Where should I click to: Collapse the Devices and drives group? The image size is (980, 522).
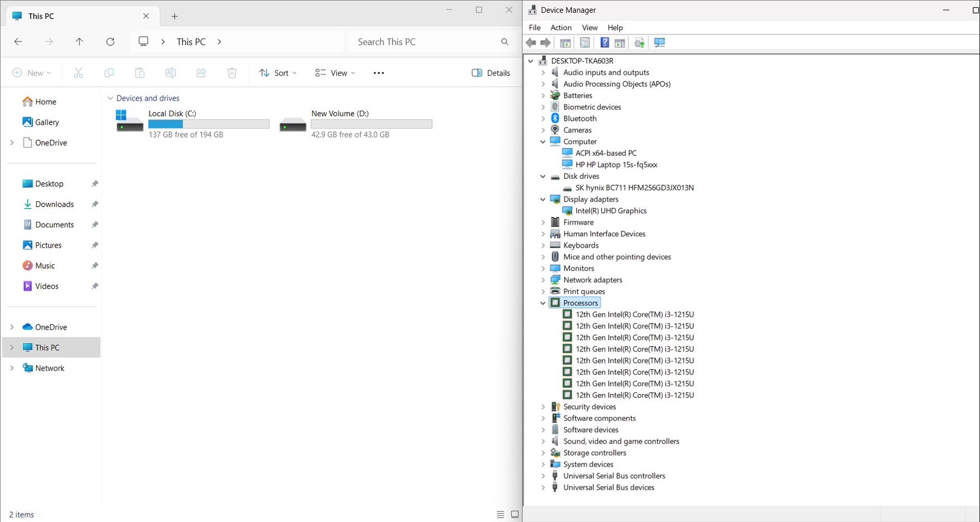(110, 98)
